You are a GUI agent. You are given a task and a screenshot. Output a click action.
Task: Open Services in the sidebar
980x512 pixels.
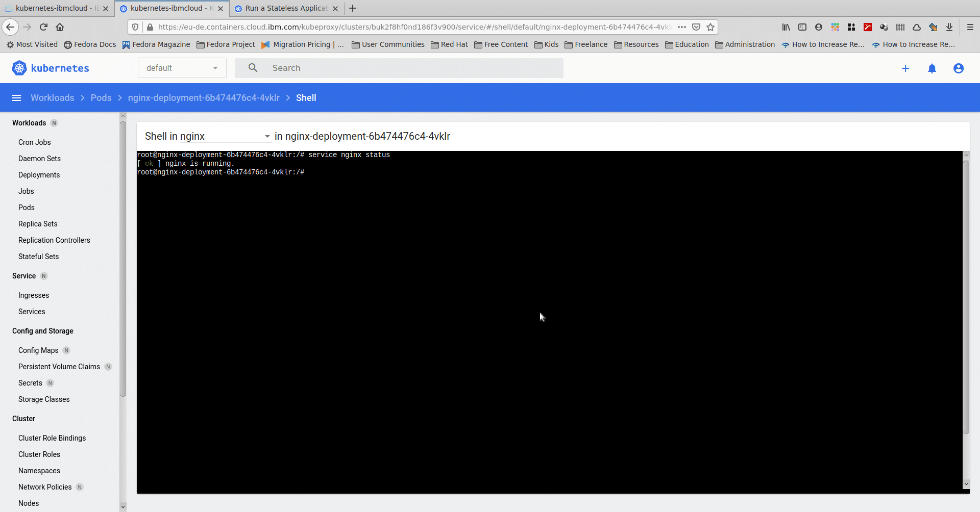32,312
